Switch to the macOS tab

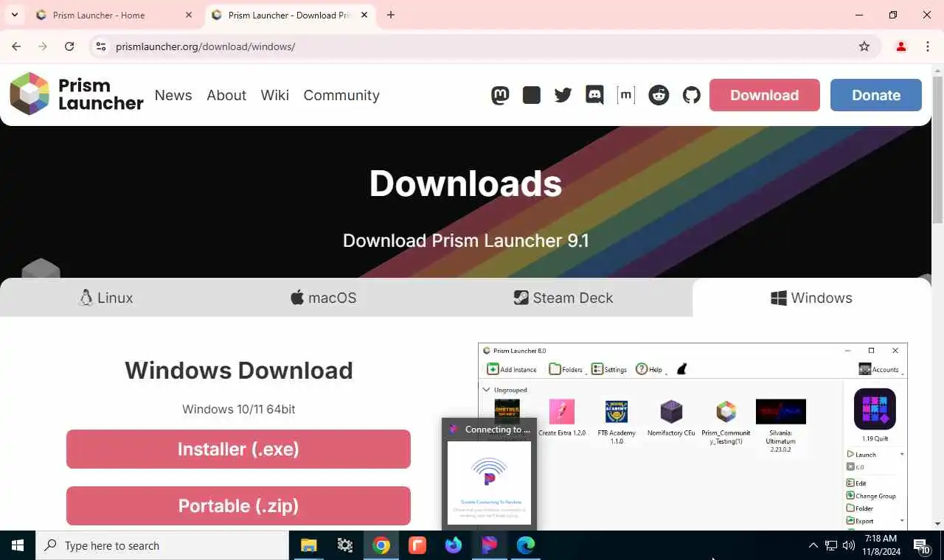point(323,298)
